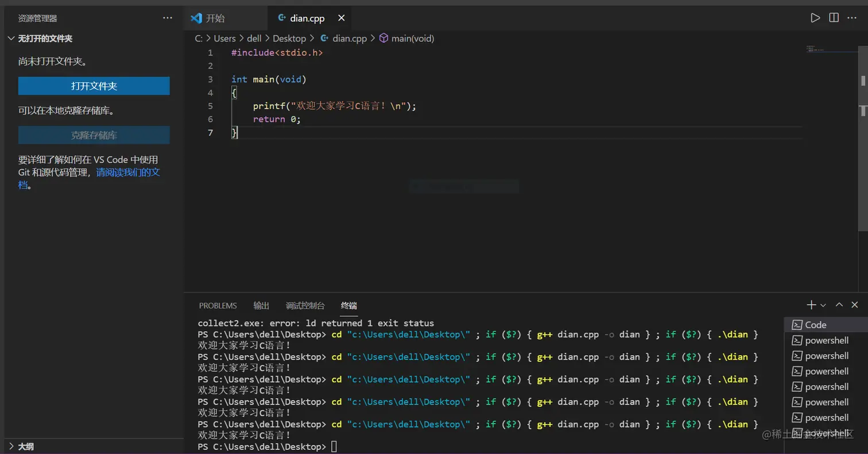
Task: Open explorer panel more actions ellipsis
Action: pyautogui.click(x=168, y=18)
